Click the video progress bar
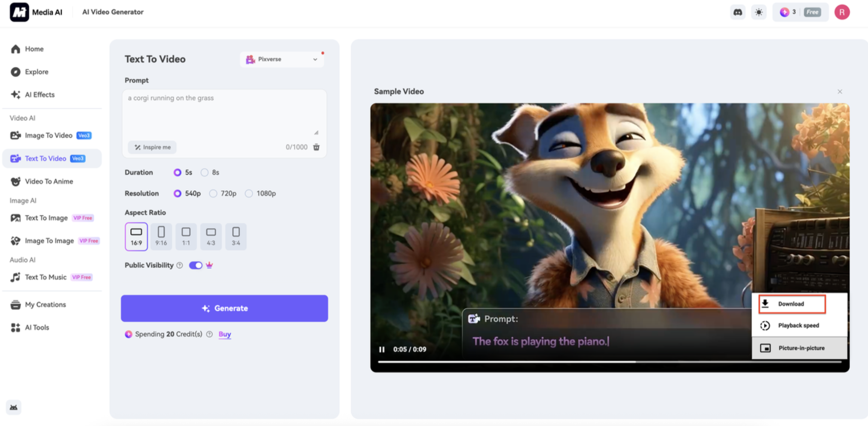 coord(610,362)
